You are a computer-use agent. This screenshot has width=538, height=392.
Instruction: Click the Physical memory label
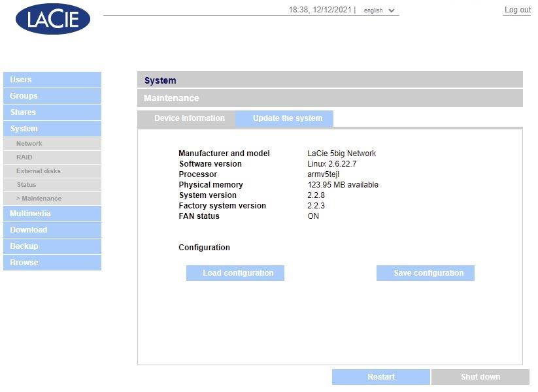click(x=210, y=185)
